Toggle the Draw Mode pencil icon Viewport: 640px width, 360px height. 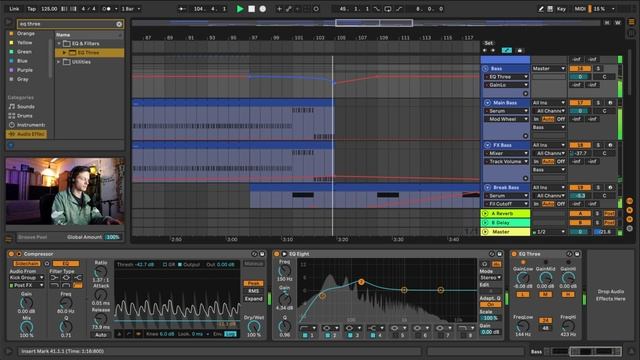pyautogui.click(x=540, y=9)
